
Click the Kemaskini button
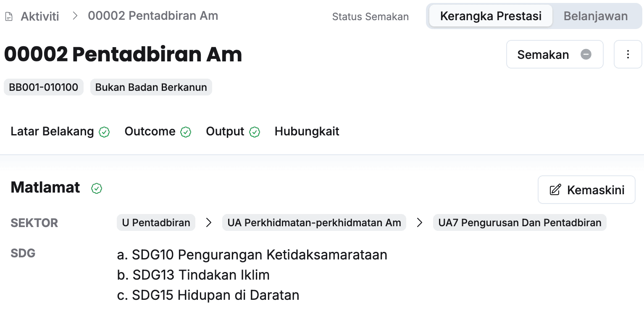[x=586, y=190]
